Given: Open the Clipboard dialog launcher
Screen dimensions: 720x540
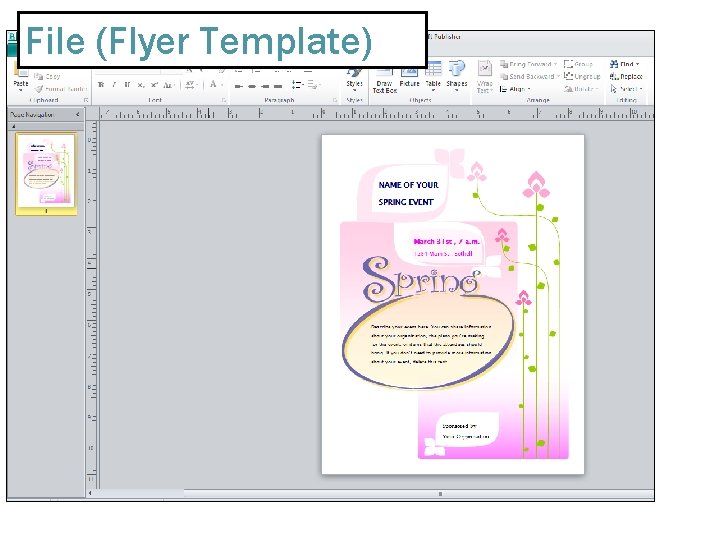Looking at the screenshot, I should [x=86, y=100].
